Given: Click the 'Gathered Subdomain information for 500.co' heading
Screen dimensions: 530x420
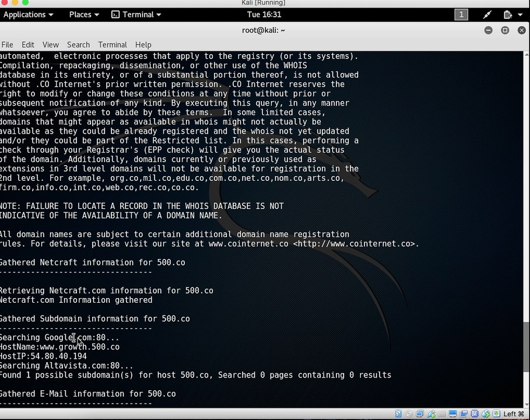Looking at the screenshot, I should coord(95,319).
